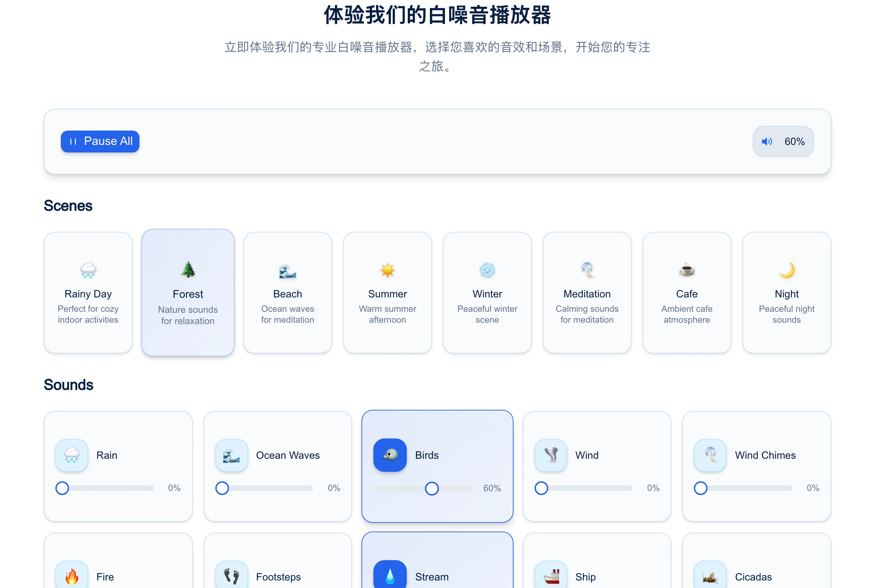Click the Rain 0% volume label
The height and width of the screenshot is (588, 875).
click(x=174, y=488)
